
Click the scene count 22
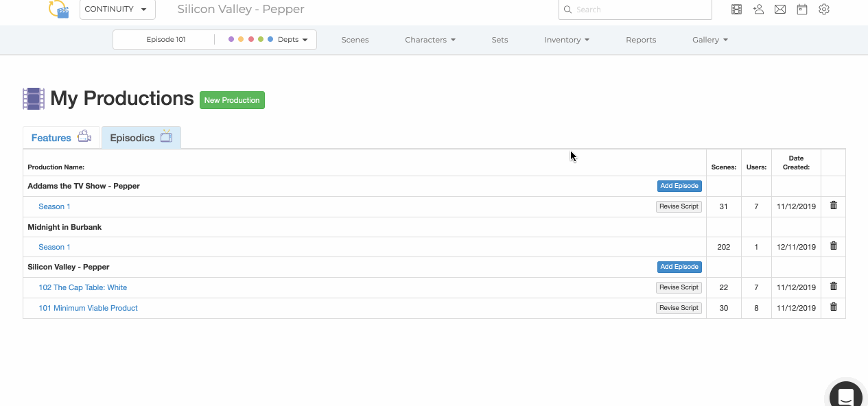[x=723, y=287]
